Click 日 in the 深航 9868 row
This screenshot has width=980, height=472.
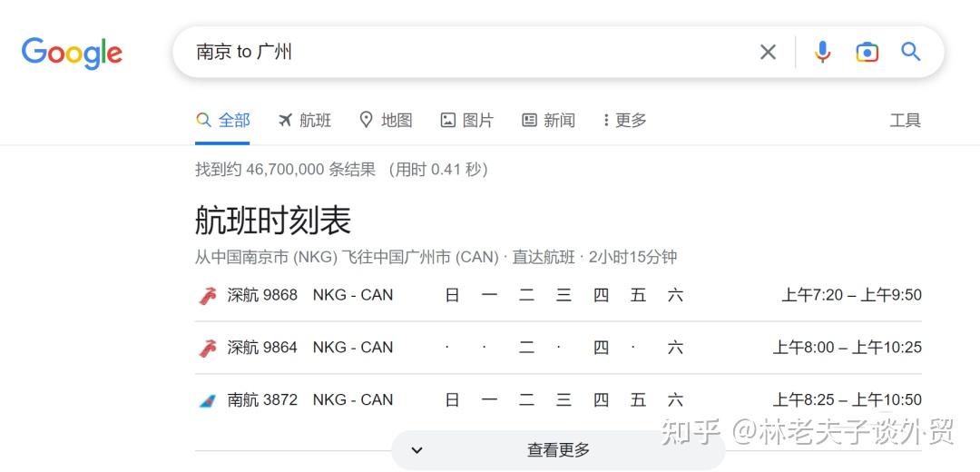[x=453, y=295]
